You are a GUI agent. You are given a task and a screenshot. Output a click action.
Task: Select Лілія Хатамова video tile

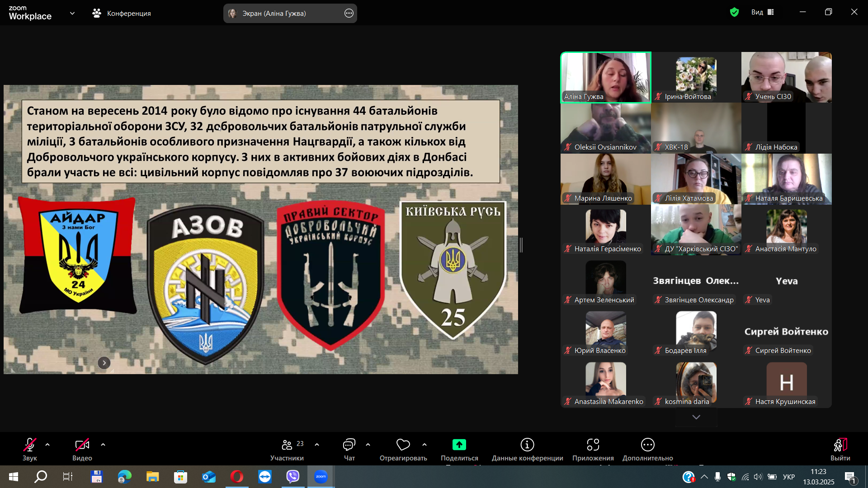pos(696,179)
